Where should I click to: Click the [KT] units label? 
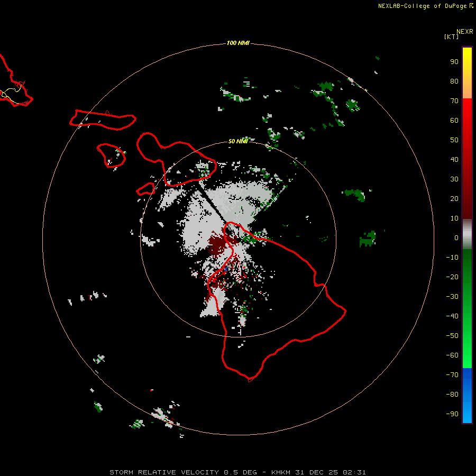tap(451, 36)
